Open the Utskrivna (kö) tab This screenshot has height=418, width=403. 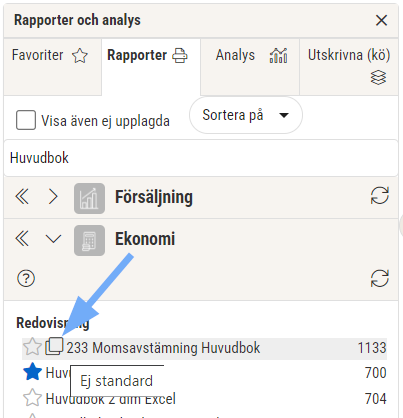tap(349, 67)
